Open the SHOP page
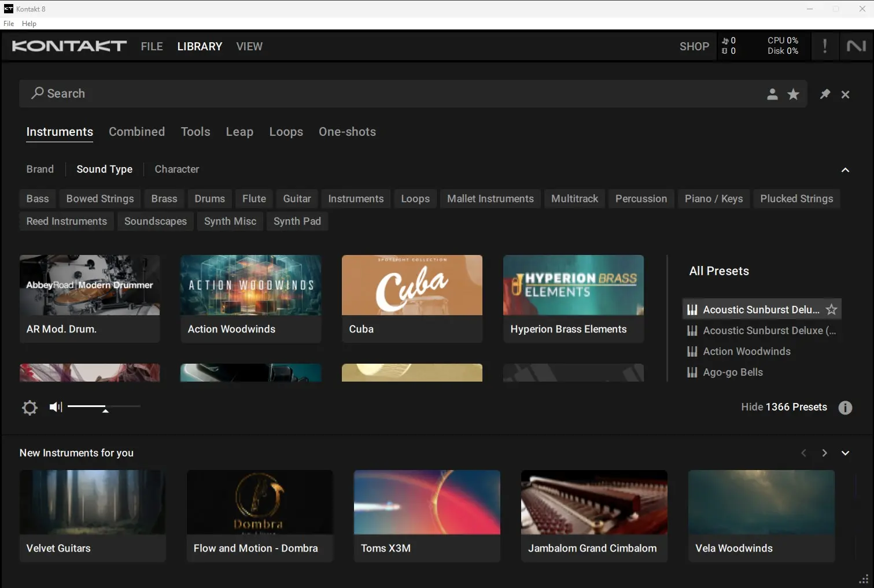This screenshot has height=588, width=874. point(694,46)
